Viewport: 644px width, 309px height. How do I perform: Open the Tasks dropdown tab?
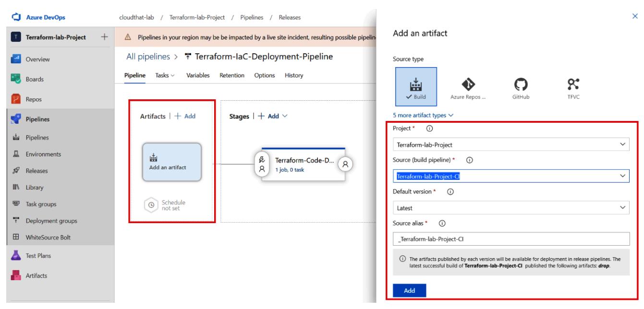click(165, 75)
